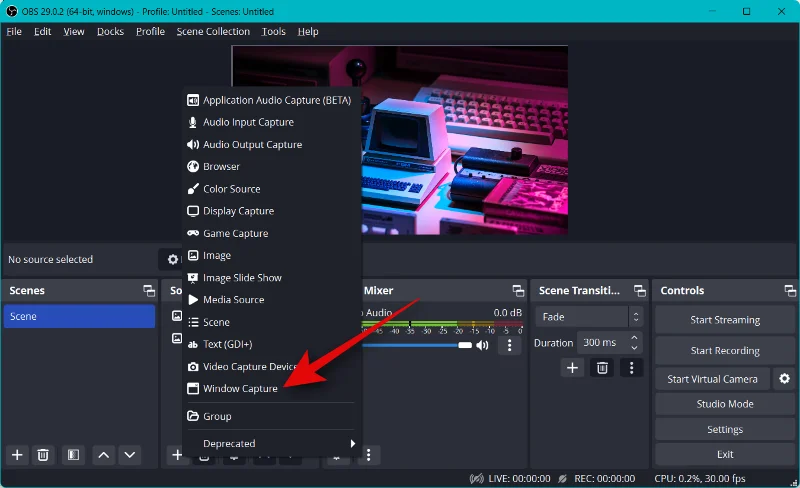
Task: Click the CPU usage status text
Action: click(x=699, y=479)
